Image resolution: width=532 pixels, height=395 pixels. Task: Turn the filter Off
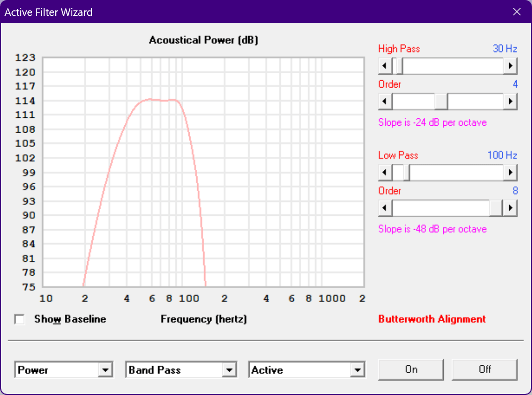tap(484, 370)
